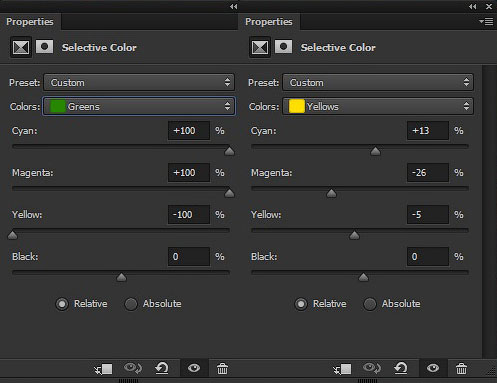Toggle layer visibility eye in right panel

point(433,368)
